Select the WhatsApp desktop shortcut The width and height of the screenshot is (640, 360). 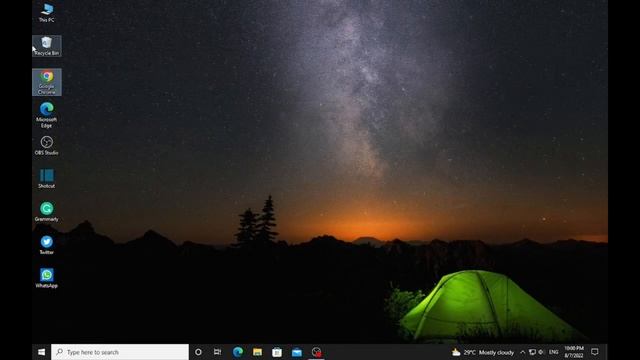click(47, 278)
